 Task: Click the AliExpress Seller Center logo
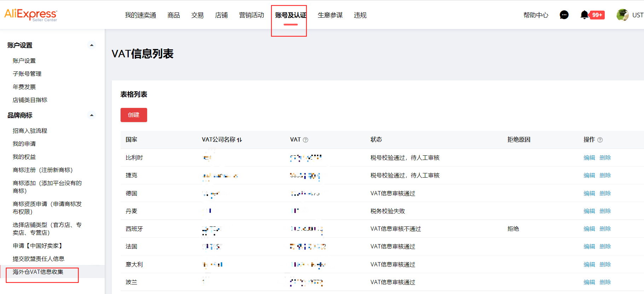(x=31, y=15)
